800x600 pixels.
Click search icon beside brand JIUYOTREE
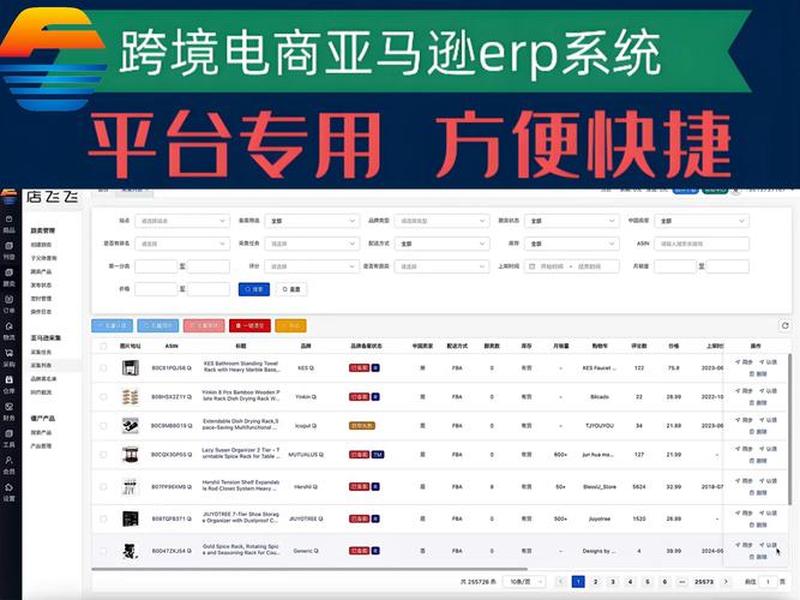coord(321,519)
